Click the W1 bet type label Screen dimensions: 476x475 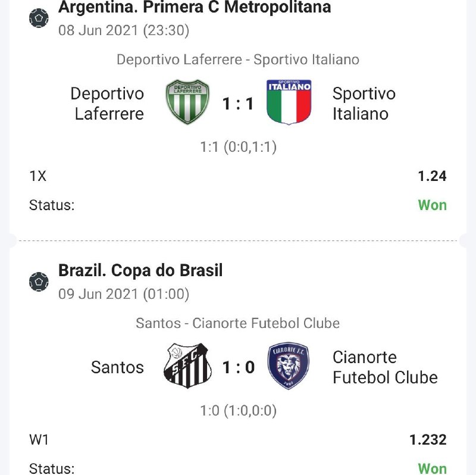coord(39,440)
